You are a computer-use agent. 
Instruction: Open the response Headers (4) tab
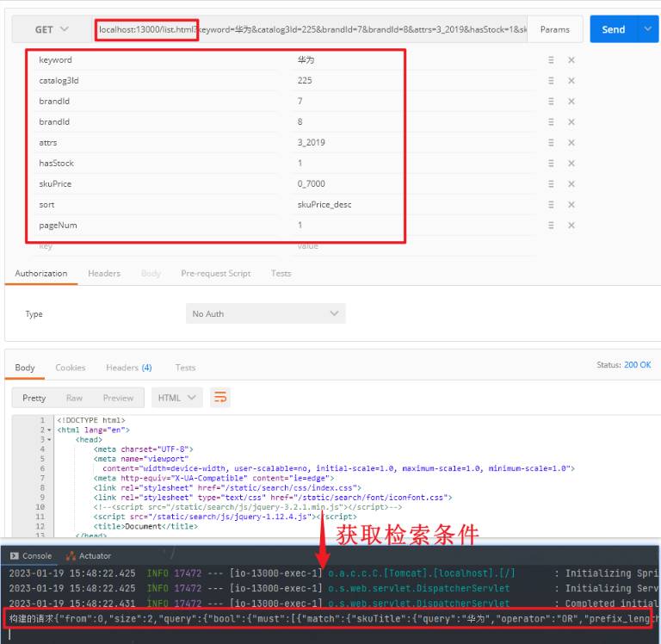[x=129, y=368]
